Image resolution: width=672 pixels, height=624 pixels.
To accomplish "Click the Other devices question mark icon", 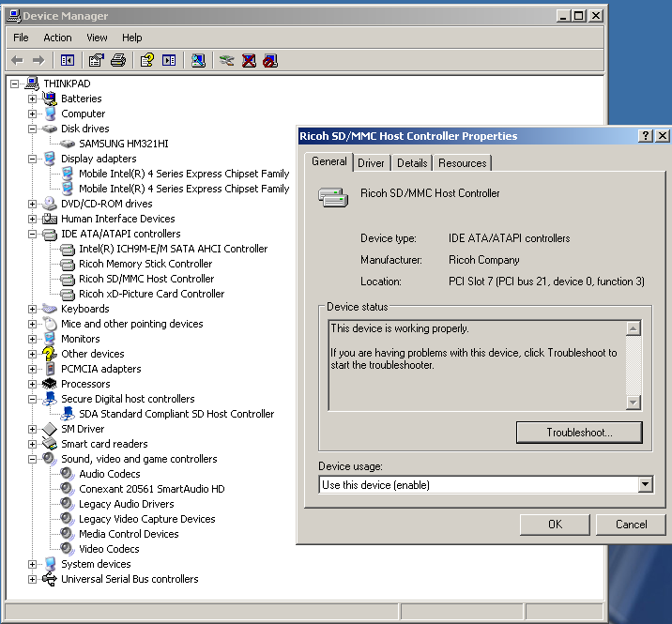I will (x=50, y=354).
